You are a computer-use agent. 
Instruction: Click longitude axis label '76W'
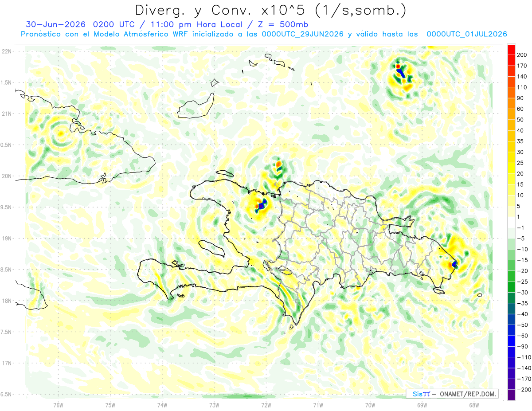[x=58, y=405]
